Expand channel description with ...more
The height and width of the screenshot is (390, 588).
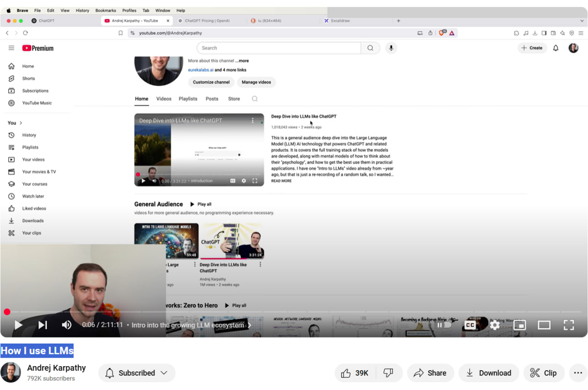(242, 61)
